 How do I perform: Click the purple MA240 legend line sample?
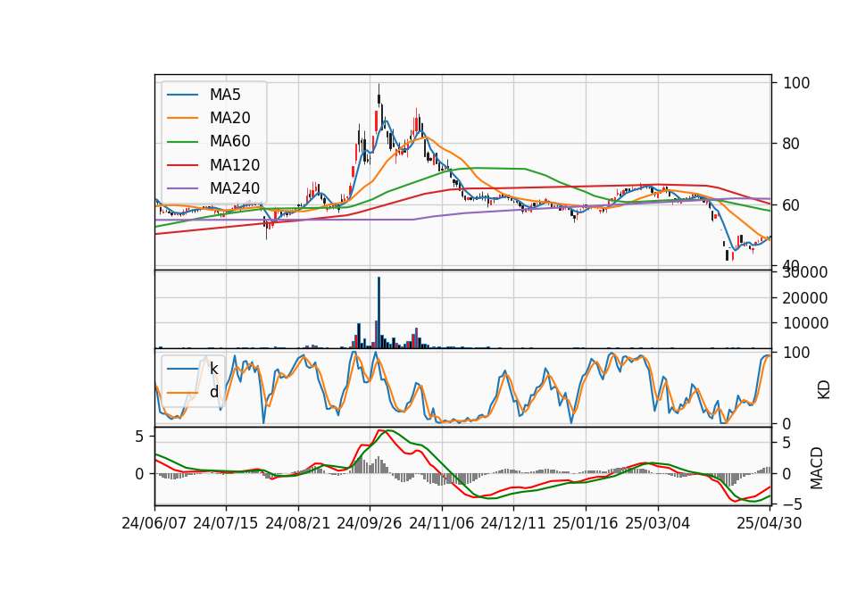pyautogui.click(x=182, y=188)
